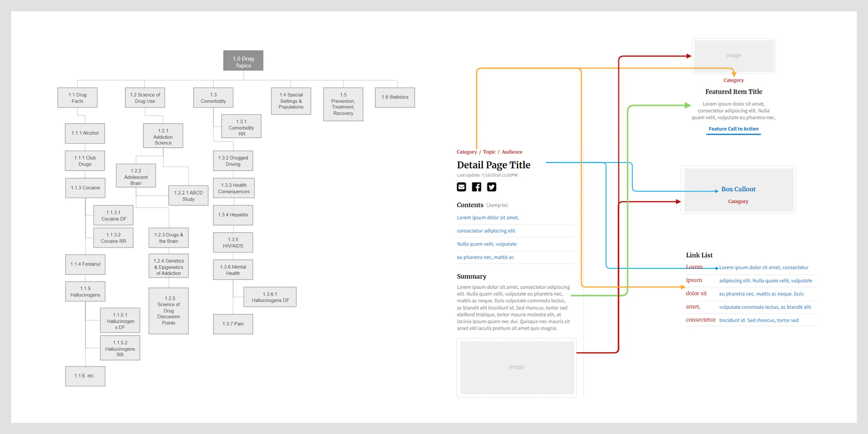Open contents link 'Lorem ipsum dolor sit amet,'
Image resolution: width=868 pixels, height=434 pixels.
tap(488, 217)
